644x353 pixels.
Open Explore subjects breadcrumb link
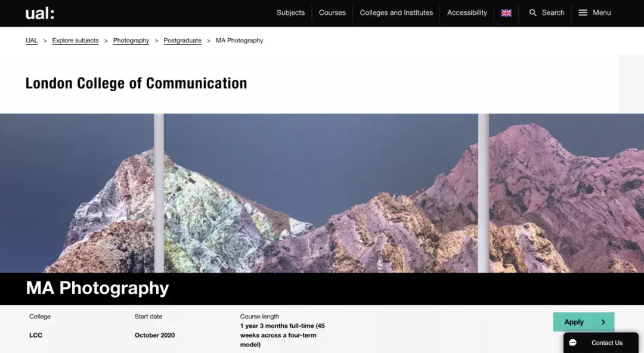[x=75, y=41]
